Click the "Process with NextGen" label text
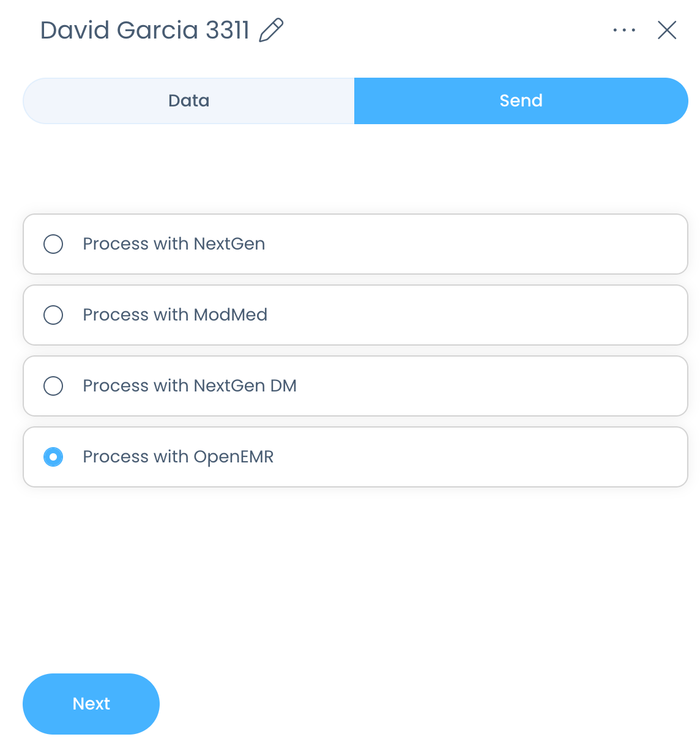Image resolution: width=700 pixels, height=756 pixels. [174, 244]
